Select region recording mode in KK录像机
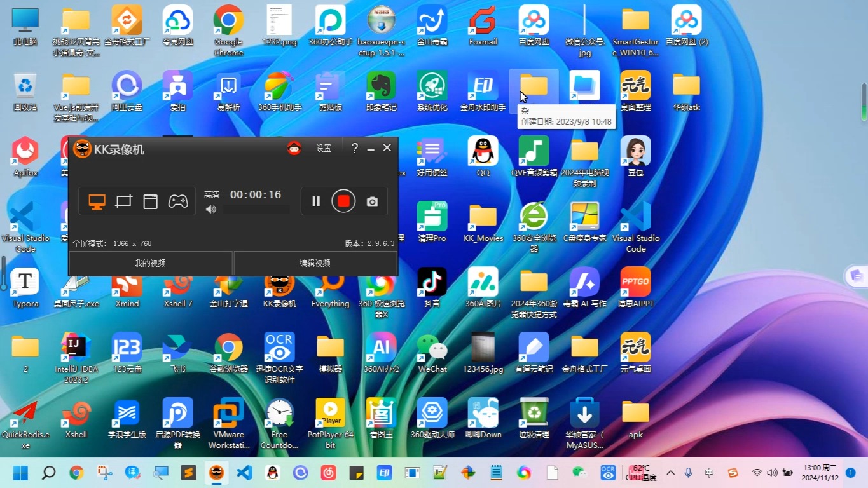The width and height of the screenshot is (868, 488). (123, 201)
